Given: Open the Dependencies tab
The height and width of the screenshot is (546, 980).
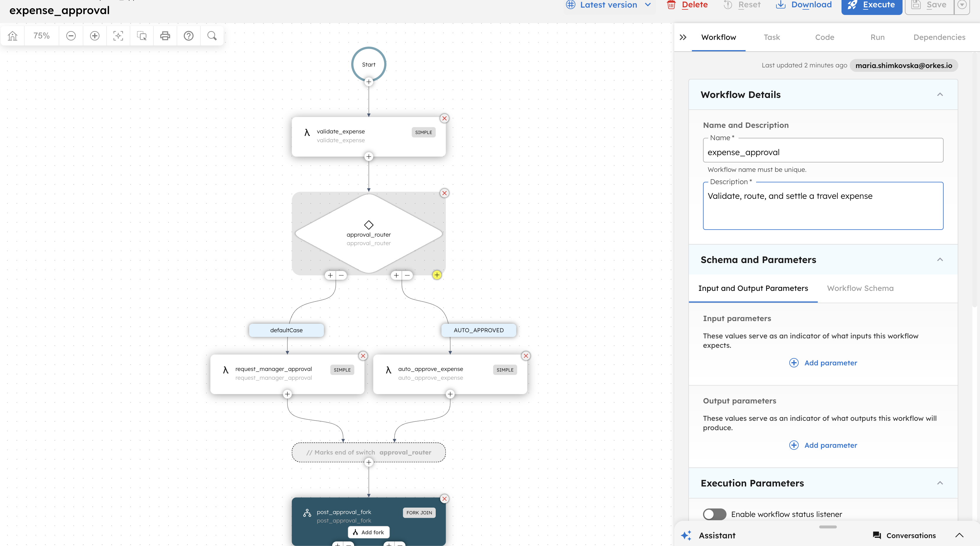Looking at the screenshot, I should tap(939, 37).
